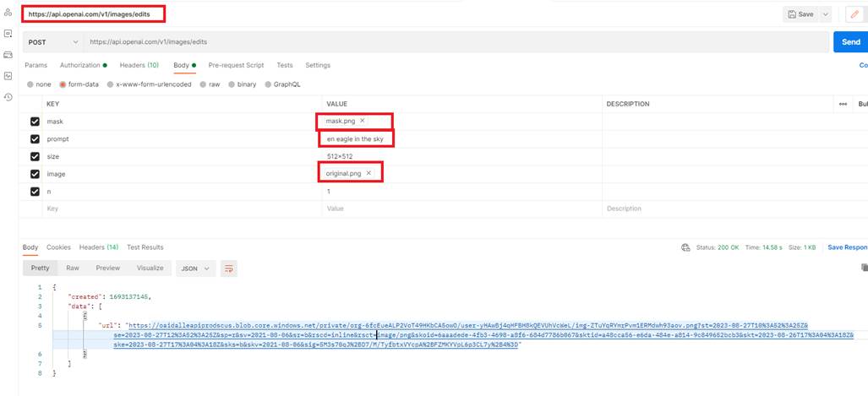868x396 pixels.
Task: Remove mask.png file with its X
Action: [362, 121]
